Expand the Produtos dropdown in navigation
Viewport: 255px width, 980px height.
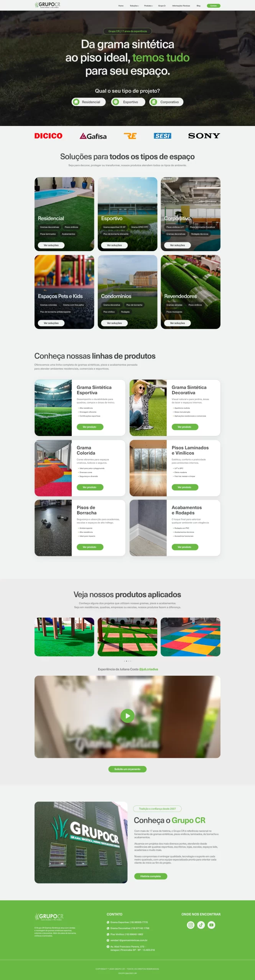[148, 6]
